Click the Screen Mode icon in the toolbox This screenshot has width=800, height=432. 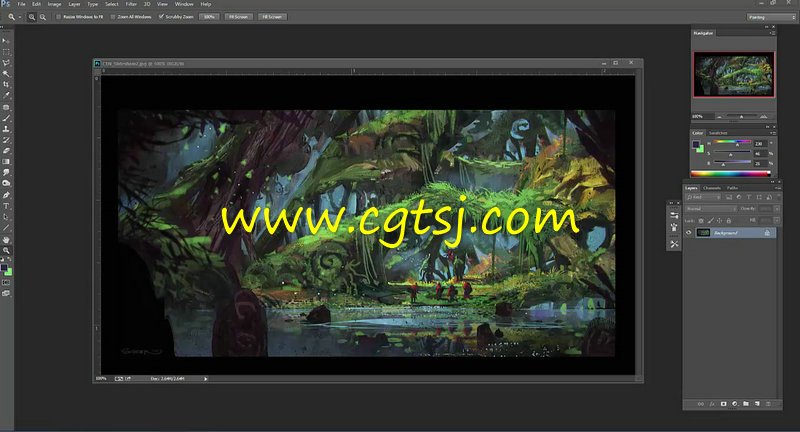pyautogui.click(x=6, y=293)
